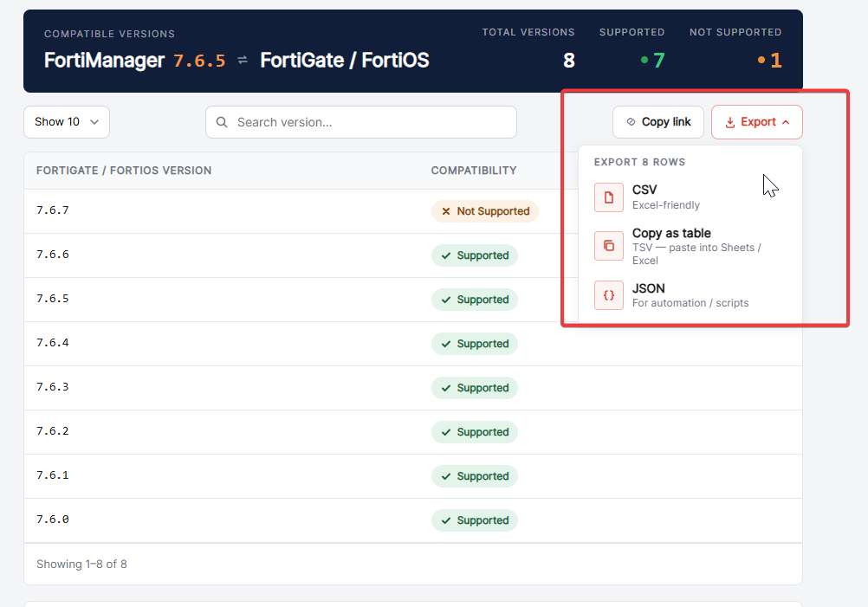Choose CSV Excel-friendly export option
This screenshot has height=607, width=868.
[690, 197]
